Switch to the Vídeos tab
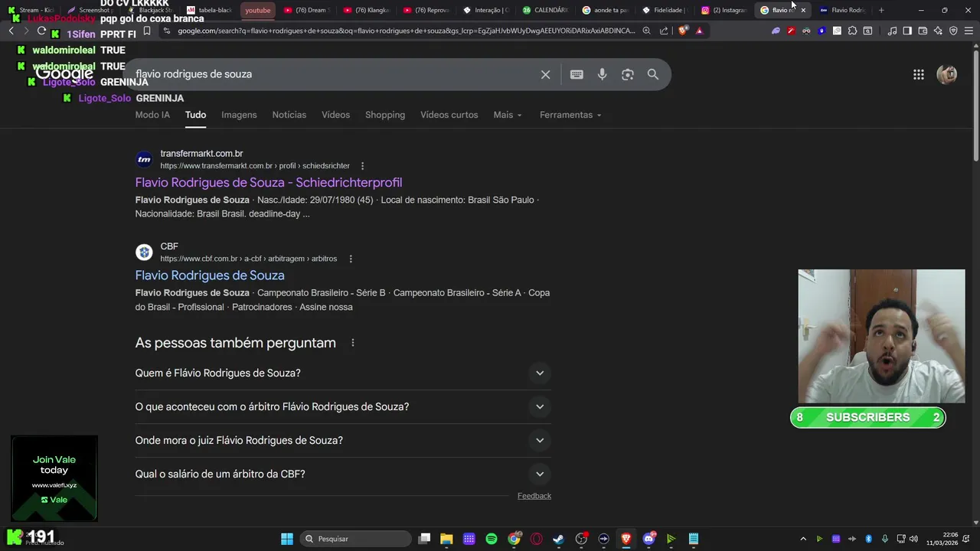This screenshot has width=980, height=551. click(335, 115)
